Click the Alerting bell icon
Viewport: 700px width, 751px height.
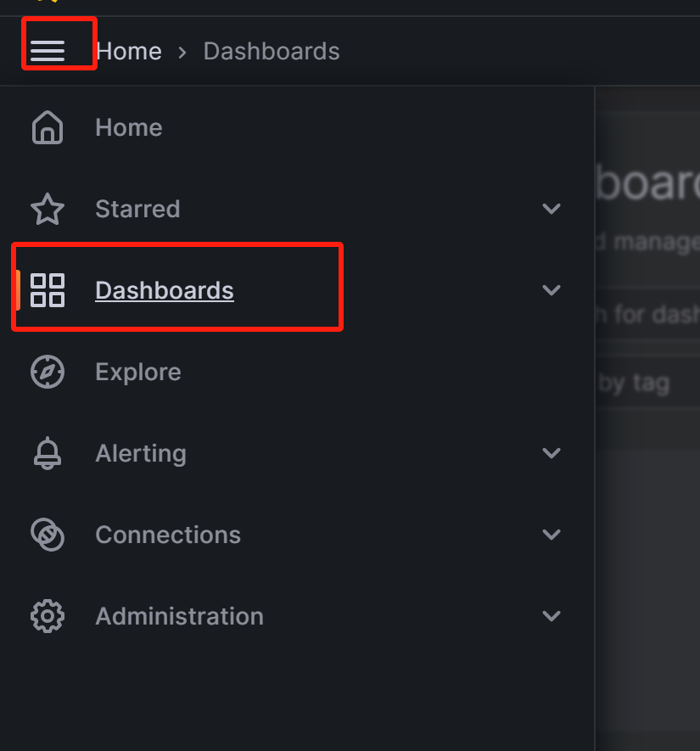click(x=48, y=453)
